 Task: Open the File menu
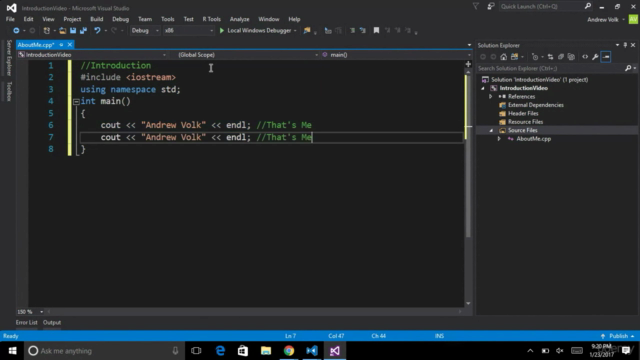(10, 19)
